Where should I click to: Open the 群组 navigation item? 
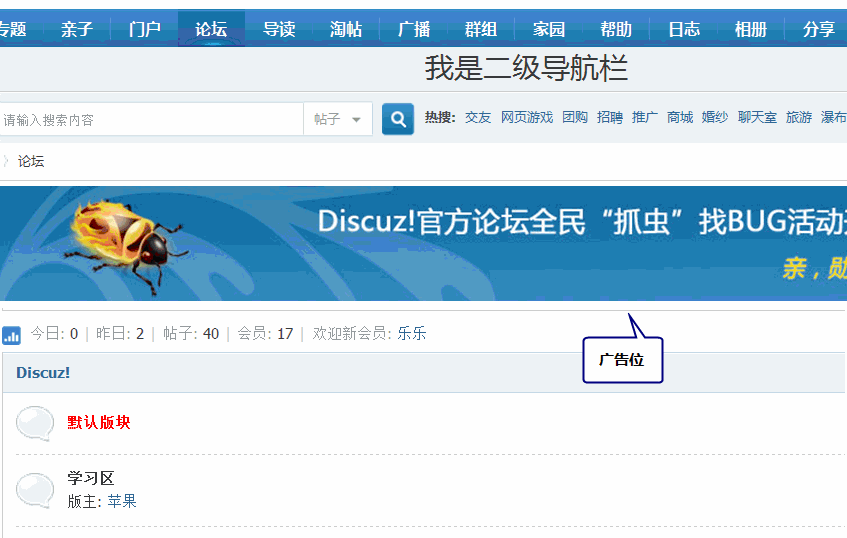481,29
